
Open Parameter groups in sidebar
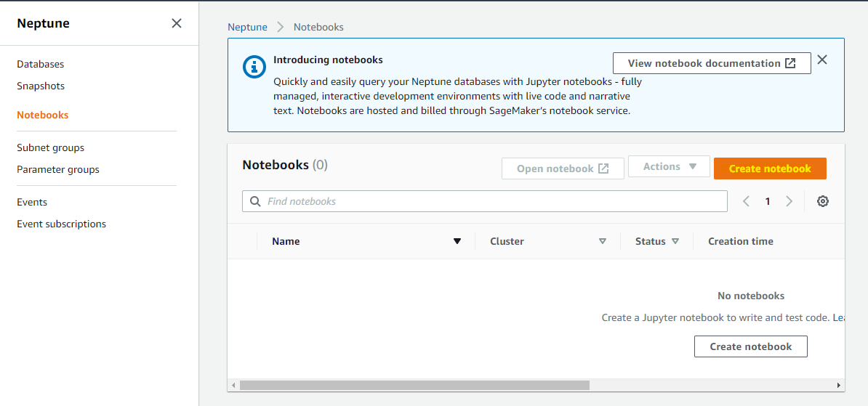[58, 170]
